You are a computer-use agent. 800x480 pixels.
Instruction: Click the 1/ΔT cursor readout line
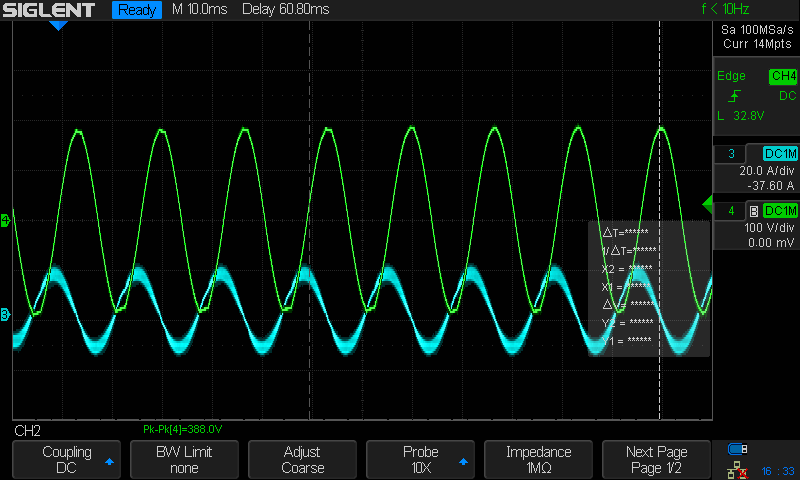pos(629,250)
